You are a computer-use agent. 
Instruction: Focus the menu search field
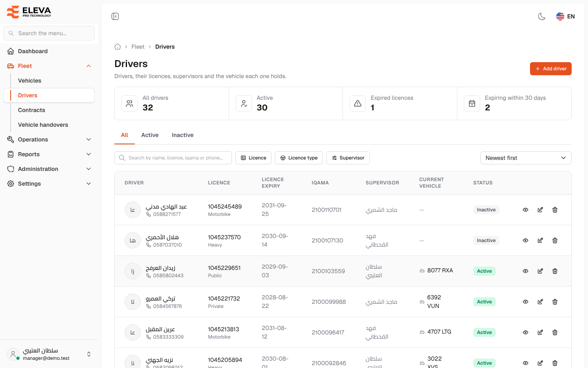(49, 33)
